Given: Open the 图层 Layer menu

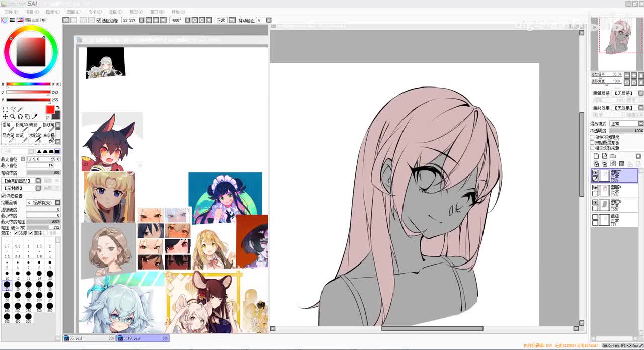Looking at the screenshot, I should 73,12.
